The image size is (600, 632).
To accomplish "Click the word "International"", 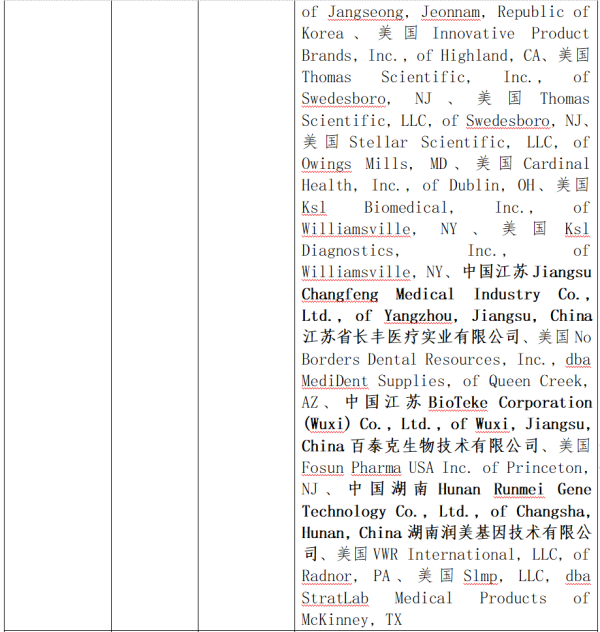I will coord(461,556).
